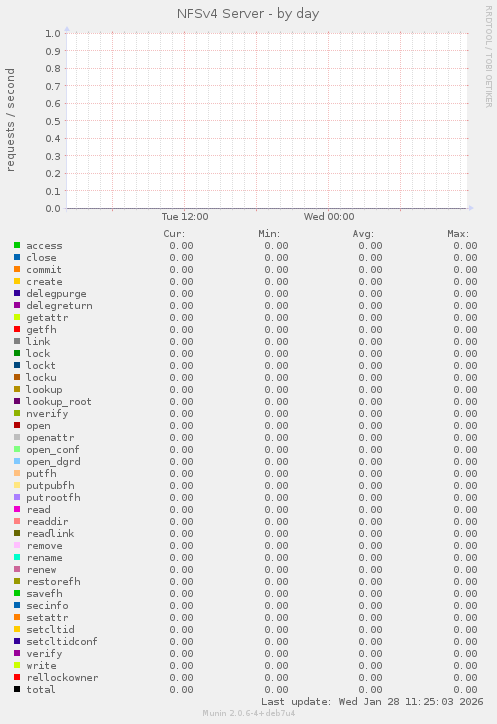Click the 'lockt' legend label
The width and height of the screenshot is (497, 724).
41,366
